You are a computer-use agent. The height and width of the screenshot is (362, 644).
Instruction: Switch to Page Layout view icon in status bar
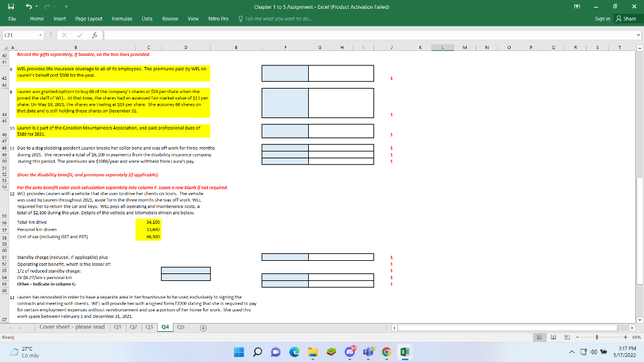coord(553,337)
